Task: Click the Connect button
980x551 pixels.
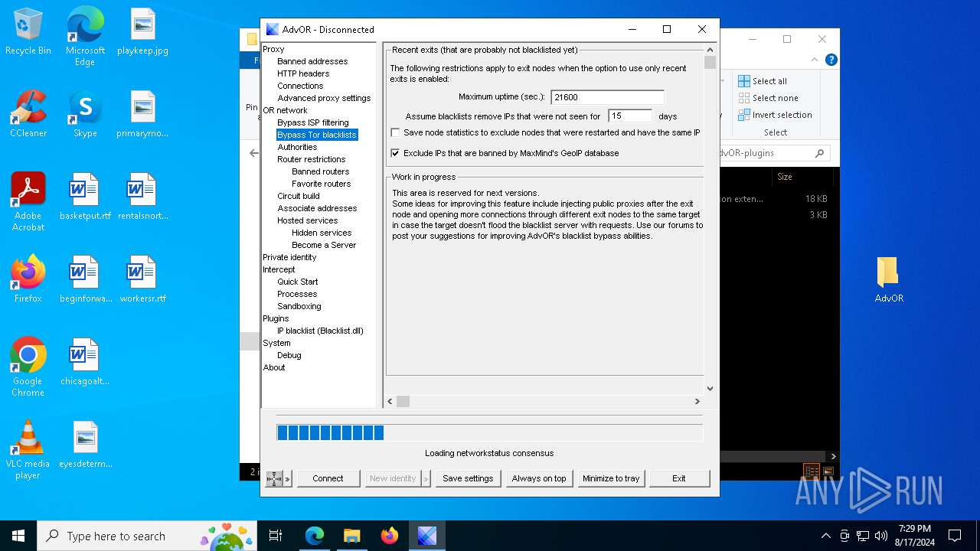Action: tap(328, 478)
